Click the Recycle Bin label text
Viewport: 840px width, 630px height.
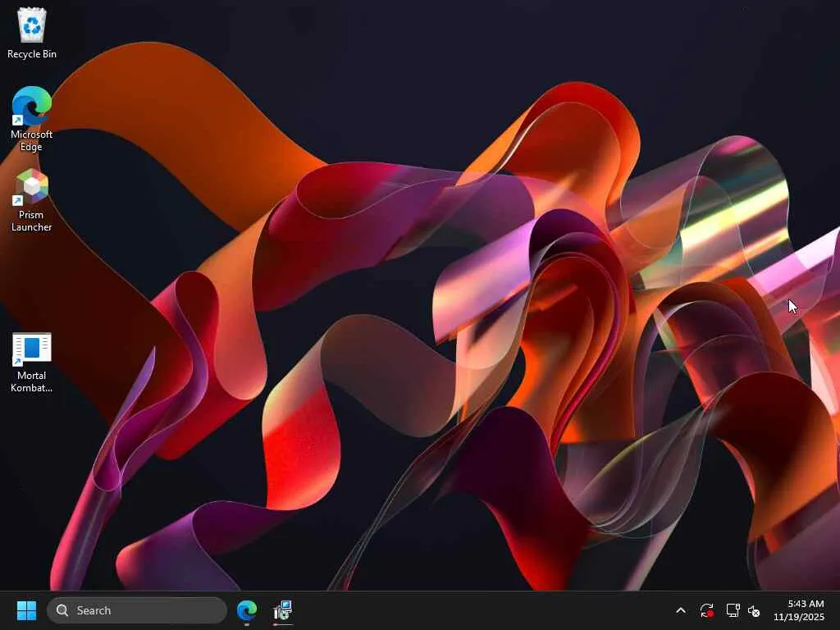pos(32,54)
